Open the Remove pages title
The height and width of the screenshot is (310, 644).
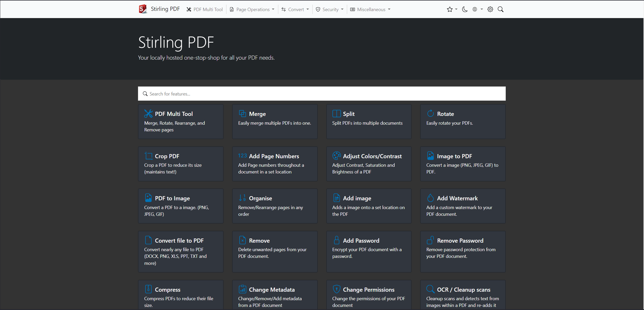point(259,241)
